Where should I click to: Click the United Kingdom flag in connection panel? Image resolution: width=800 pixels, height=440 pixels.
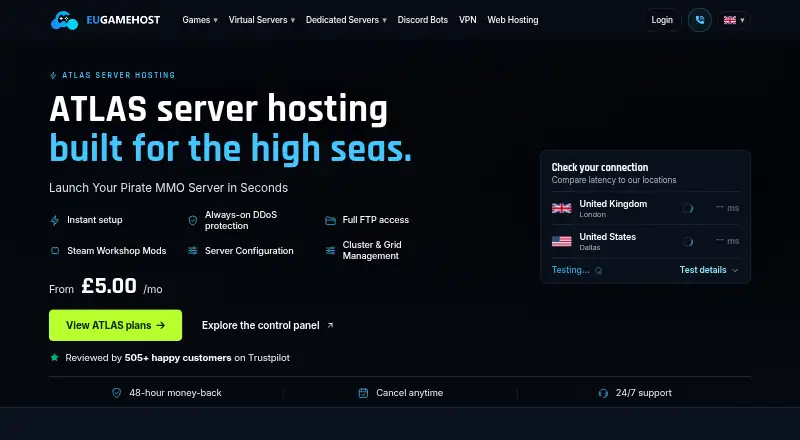coord(562,208)
